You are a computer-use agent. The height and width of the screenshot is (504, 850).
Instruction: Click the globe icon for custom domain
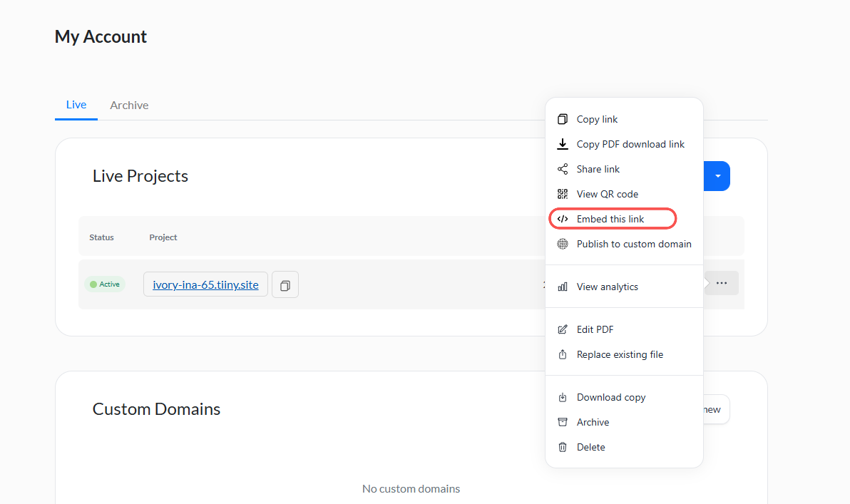[x=562, y=244]
